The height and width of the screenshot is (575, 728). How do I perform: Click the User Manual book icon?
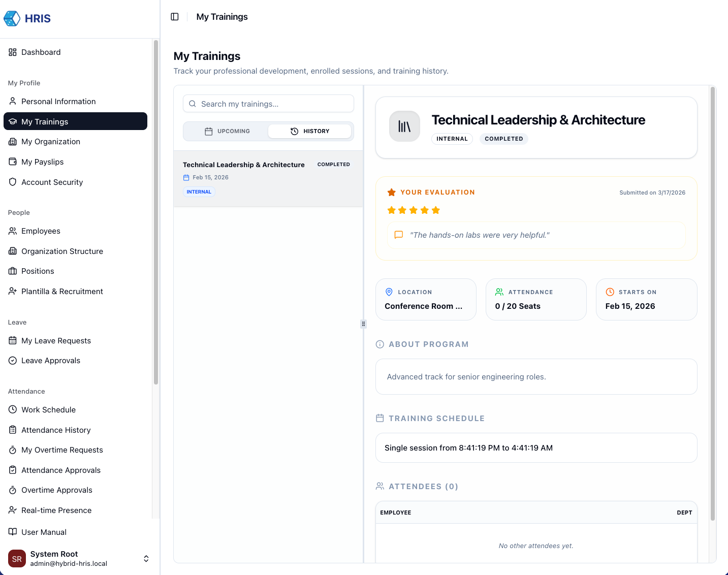pyautogui.click(x=13, y=532)
